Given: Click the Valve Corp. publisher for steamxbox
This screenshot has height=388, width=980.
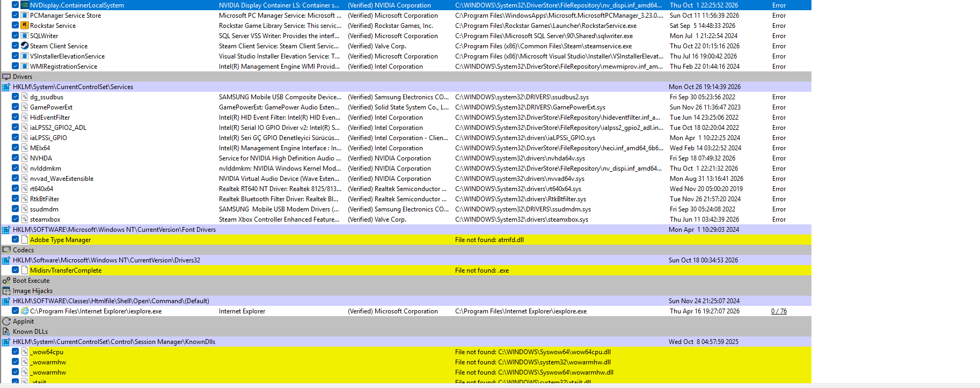Looking at the screenshot, I should pos(377,219).
